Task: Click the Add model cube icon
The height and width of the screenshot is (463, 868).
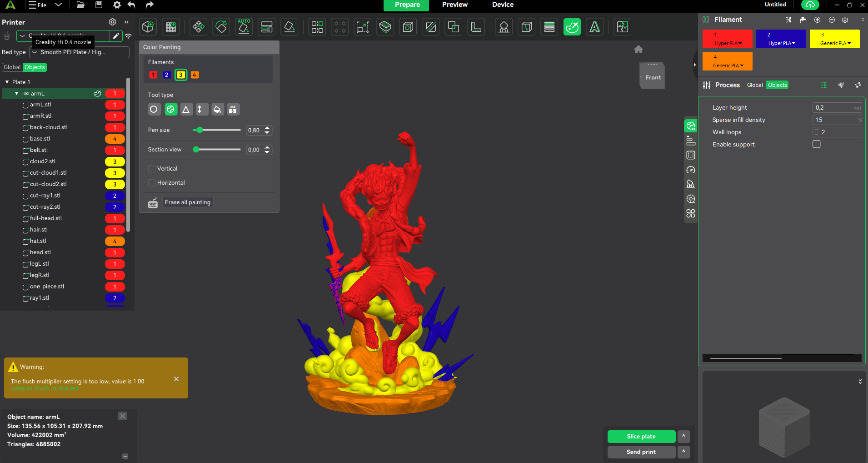Action: [148, 27]
